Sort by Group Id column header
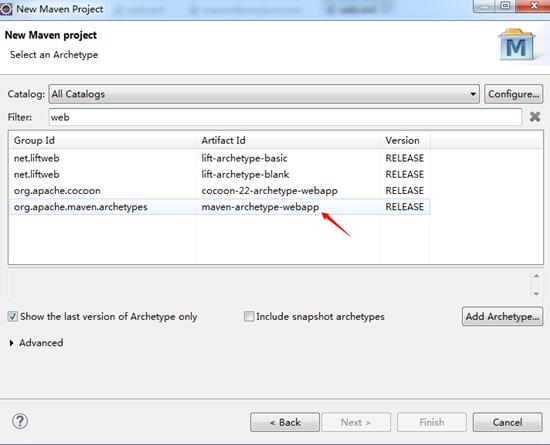The height and width of the screenshot is (445, 550). 102,140
